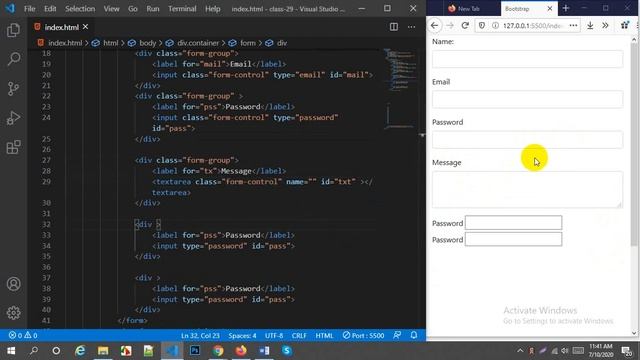Open the editor More Actions menu

pos(411,27)
